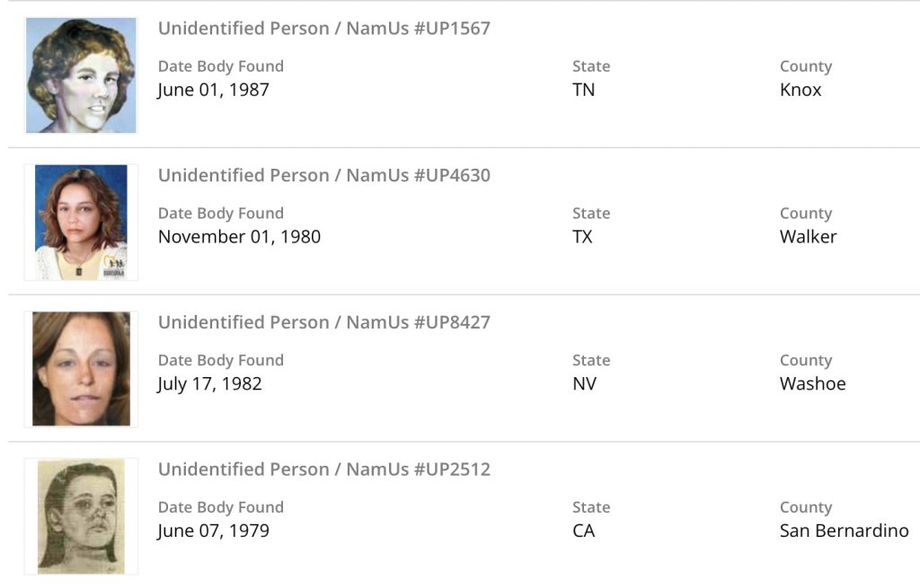Click the date November 01, 1980
The width and height of the screenshot is (920, 588).
239,237
